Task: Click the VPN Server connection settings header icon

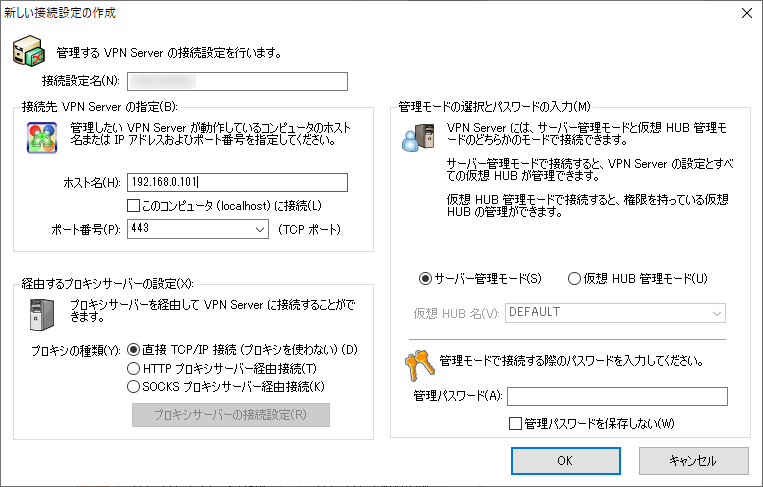Action: [x=29, y=51]
